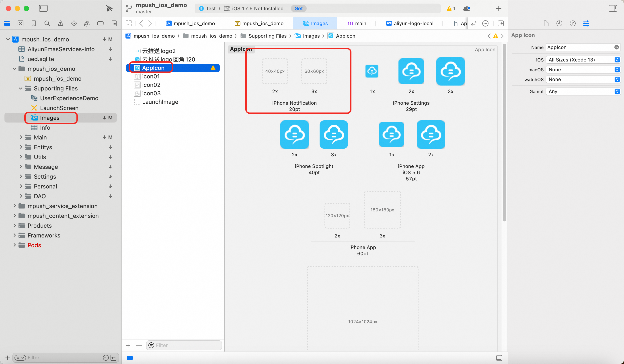Collapse the Supporting Files group
The width and height of the screenshot is (624, 364).
(x=21, y=88)
